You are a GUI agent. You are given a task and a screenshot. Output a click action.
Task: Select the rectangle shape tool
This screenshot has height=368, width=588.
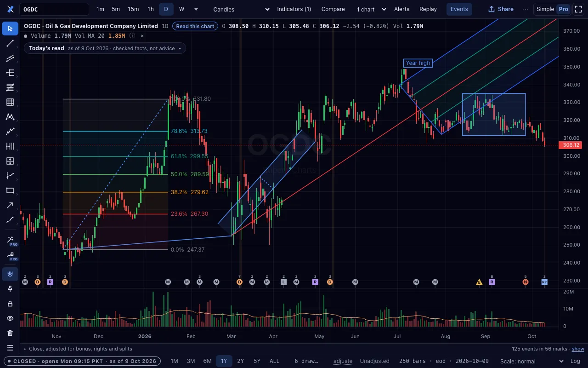(x=10, y=190)
